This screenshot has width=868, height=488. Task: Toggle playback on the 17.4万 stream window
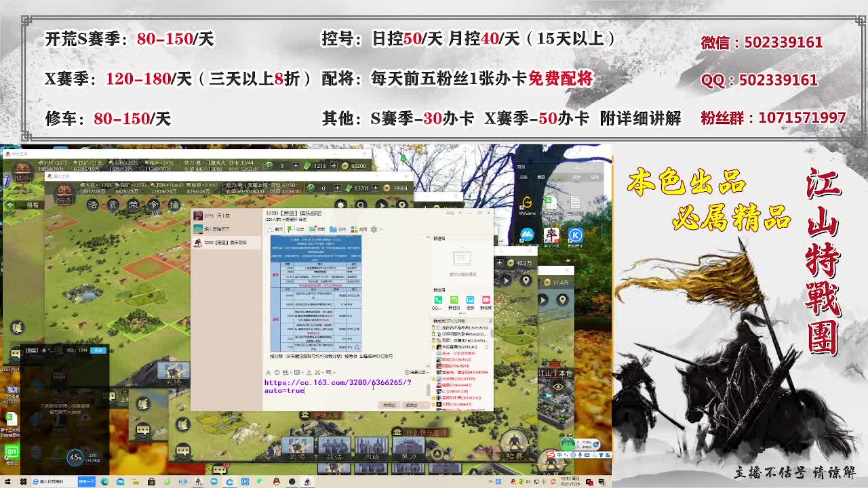543,300
